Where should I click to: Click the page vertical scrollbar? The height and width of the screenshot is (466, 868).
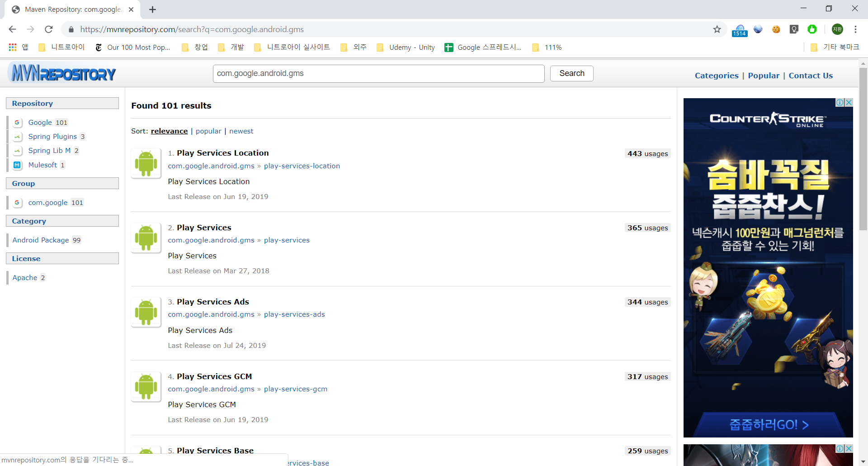tap(863, 149)
